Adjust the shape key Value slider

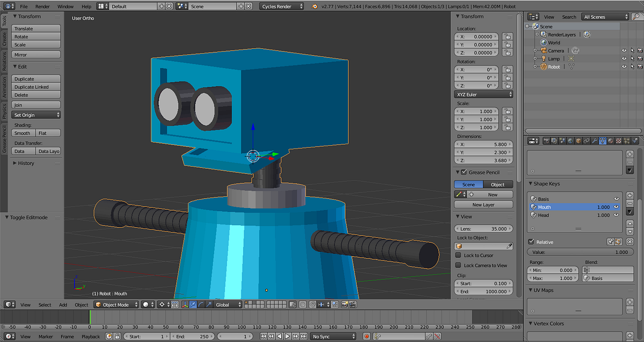(580, 252)
